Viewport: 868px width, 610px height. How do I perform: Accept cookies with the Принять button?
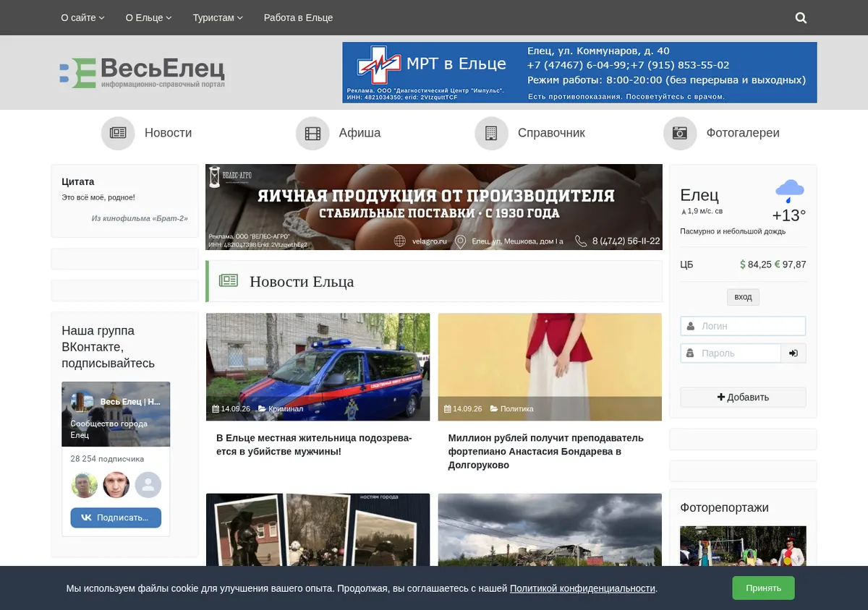763,588
